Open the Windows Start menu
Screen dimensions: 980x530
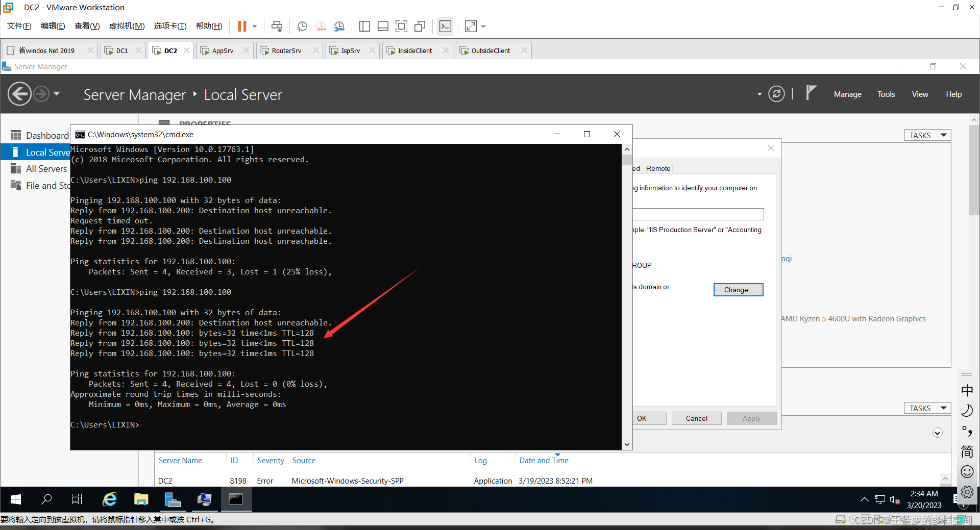(x=16, y=499)
